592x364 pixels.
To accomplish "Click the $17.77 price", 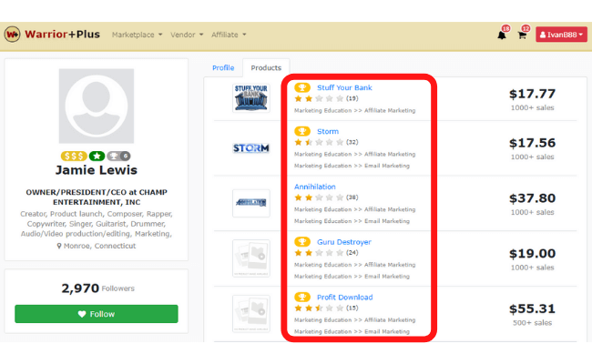I will click(x=533, y=94).
